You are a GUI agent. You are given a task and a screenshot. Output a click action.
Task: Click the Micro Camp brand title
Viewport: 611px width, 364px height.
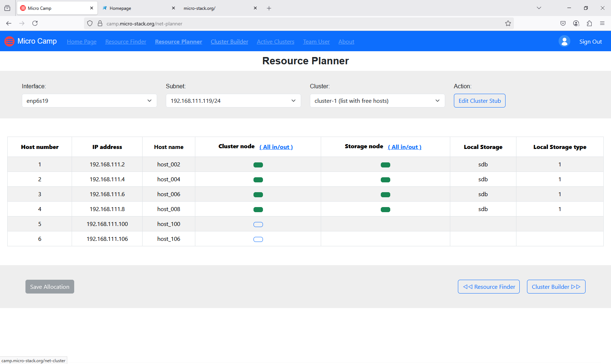tap(37, 41)
